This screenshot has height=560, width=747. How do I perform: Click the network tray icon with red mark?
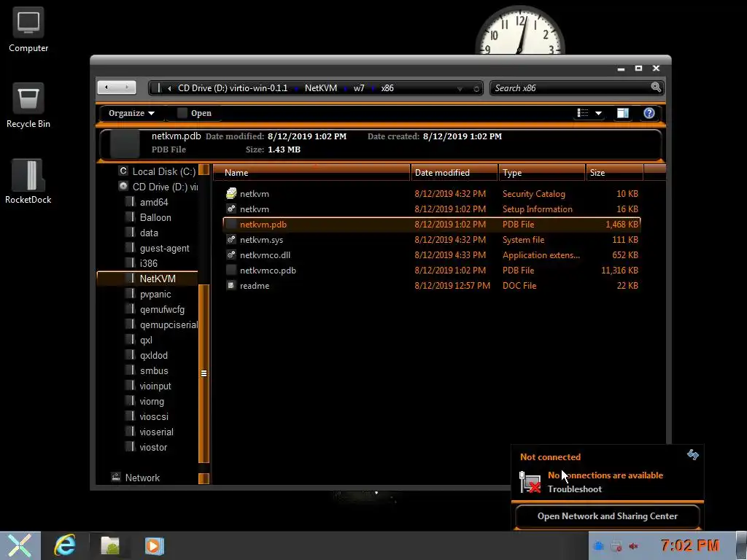[x=616, y=546]
